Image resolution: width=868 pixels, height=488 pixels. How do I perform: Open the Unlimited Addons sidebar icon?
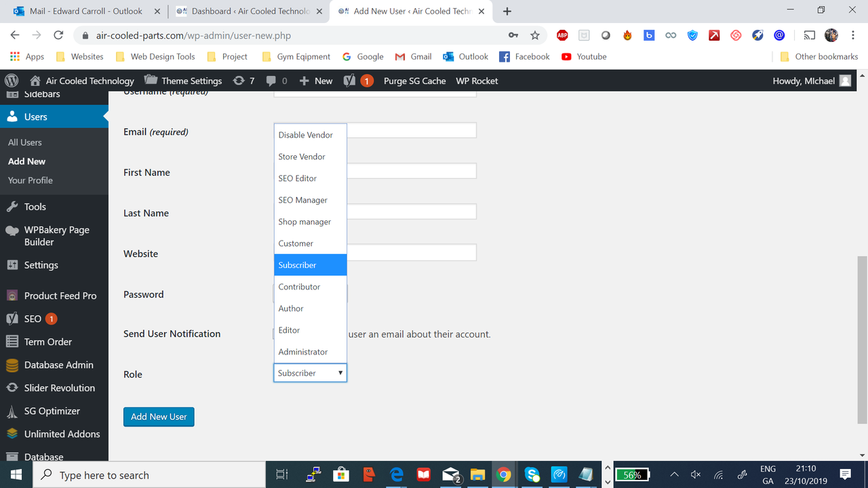tap(12, 434)
